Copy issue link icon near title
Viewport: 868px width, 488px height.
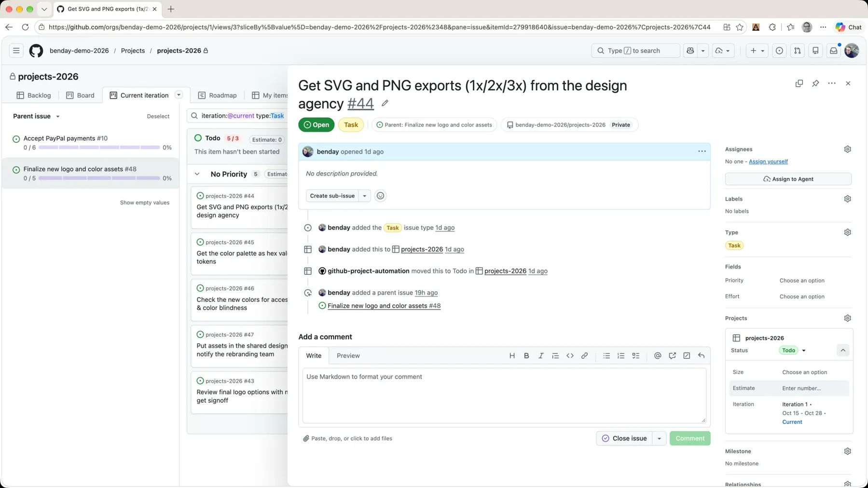[x=799, y=83]
